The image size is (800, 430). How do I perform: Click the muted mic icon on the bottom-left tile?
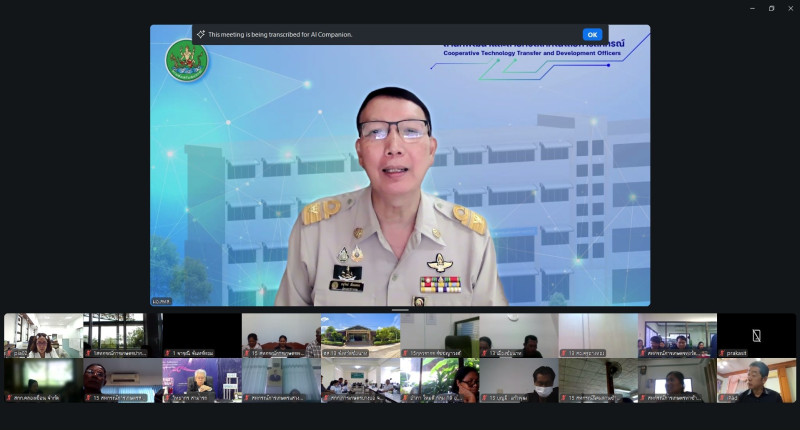click(9, 397)
